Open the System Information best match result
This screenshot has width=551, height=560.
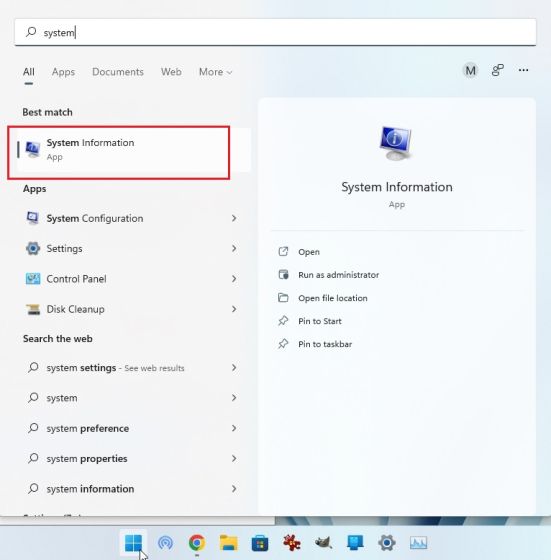(134, 150)
